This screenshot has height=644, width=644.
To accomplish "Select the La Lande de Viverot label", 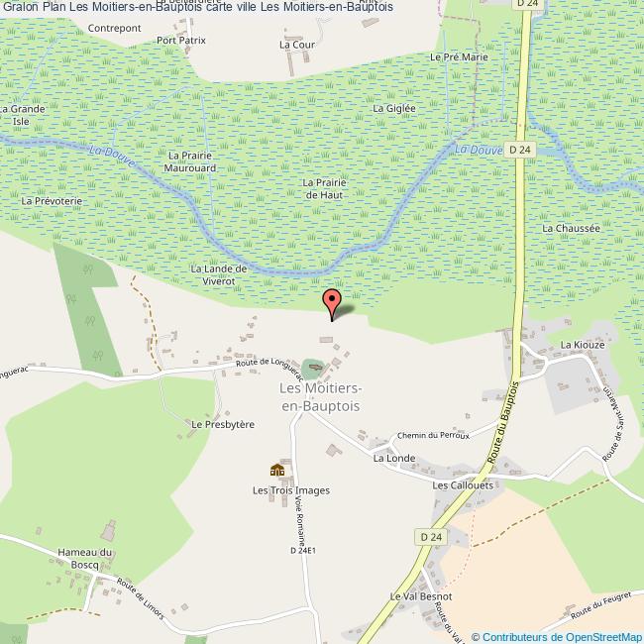I will coord(219,275).
